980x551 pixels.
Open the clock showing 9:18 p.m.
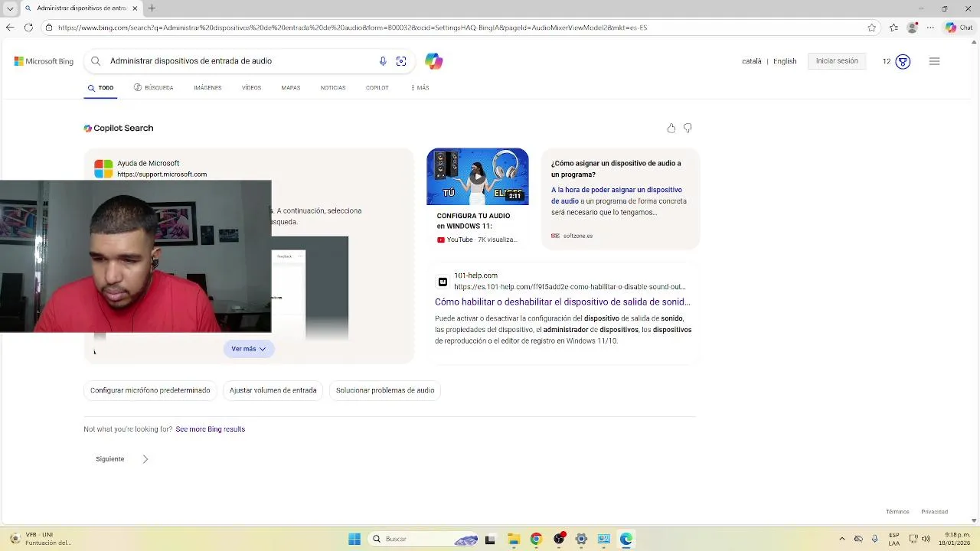coord(956,539)
